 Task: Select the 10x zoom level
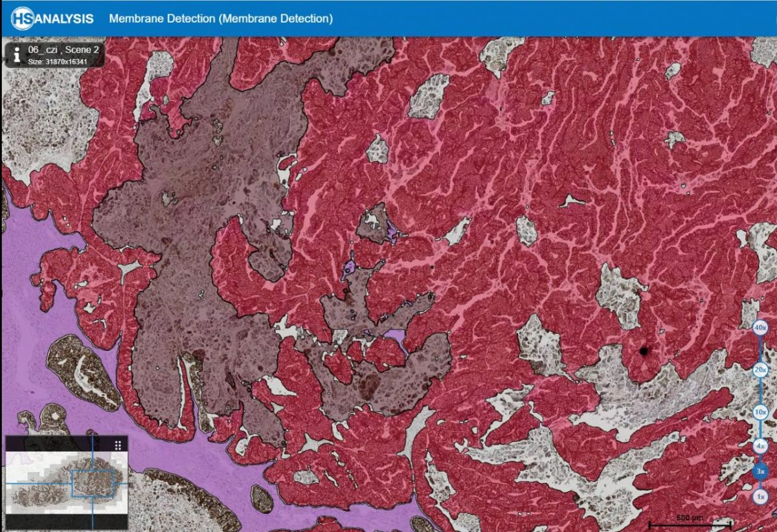tap(760, 412)
